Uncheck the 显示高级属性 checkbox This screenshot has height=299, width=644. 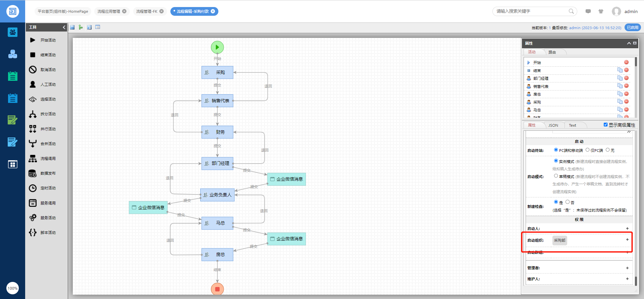(x=605, y=125)
